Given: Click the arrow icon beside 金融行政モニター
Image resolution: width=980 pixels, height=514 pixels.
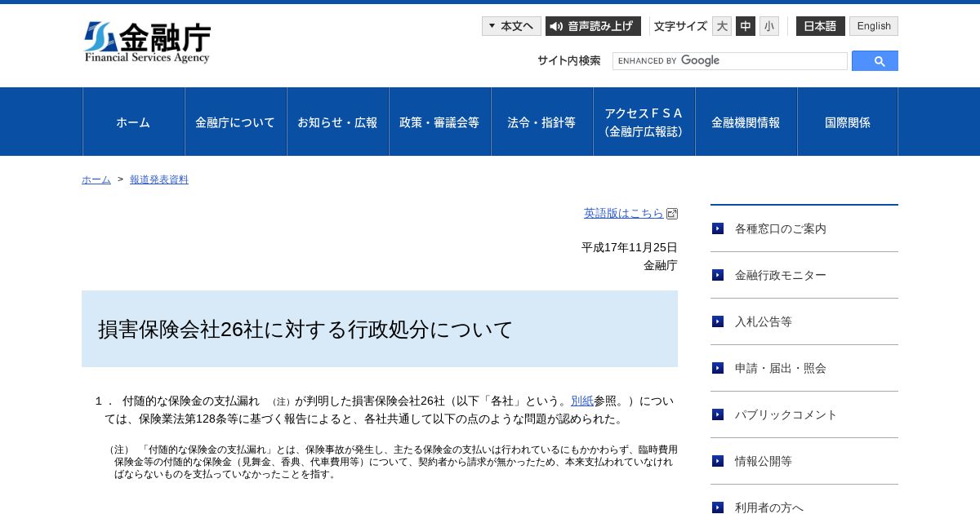Looking at the screenshot, I should coord(718,275).
